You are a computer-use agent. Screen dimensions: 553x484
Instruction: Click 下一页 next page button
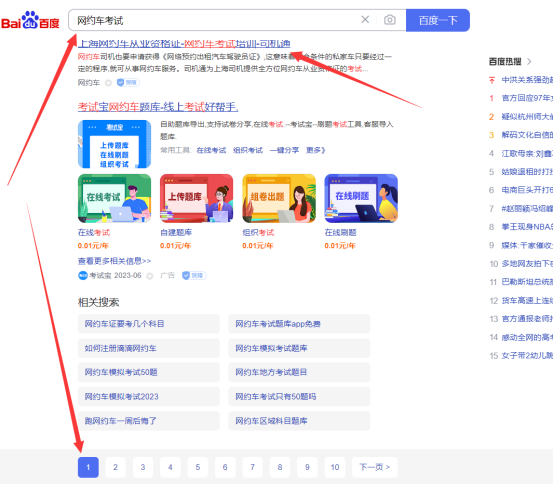click(375, 467)
